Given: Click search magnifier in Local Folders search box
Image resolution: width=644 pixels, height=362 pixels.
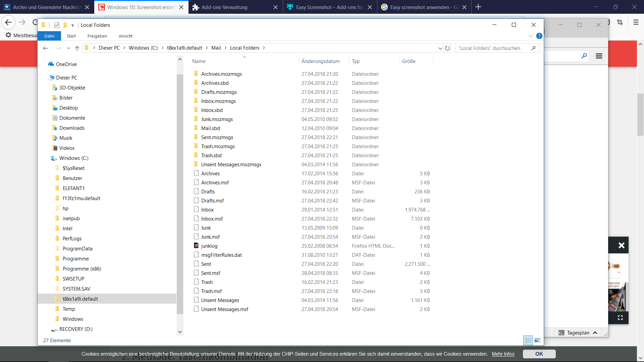Looking at the screenshot, I should 533,48.
